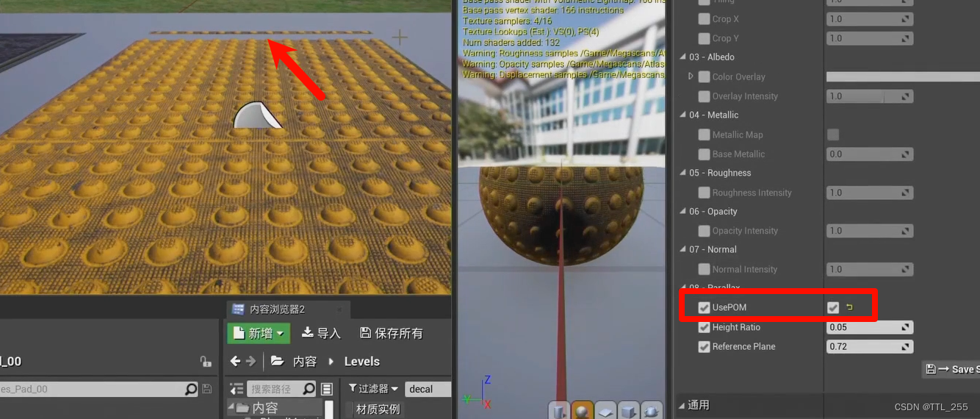
Task: Click the decal search field in Content Browser
Action: tap(428, 389)
